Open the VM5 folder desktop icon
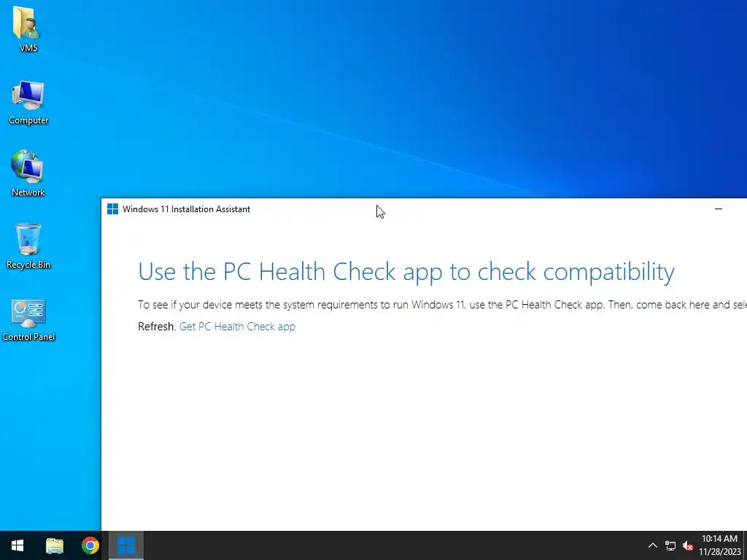 28,28
